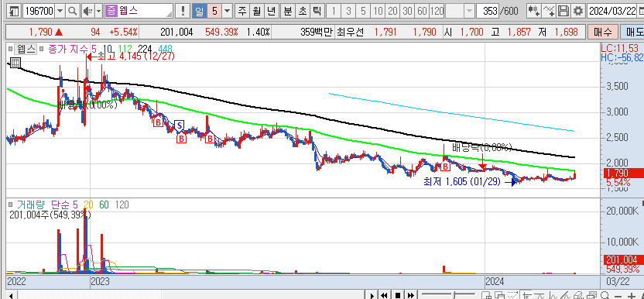Click the 거래량 volume indicator label
The width and height of the screenshot is (644, 299).
[32, 204]
